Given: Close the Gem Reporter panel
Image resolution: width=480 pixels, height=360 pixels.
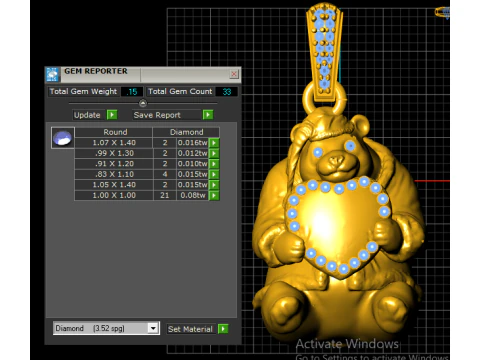Looking at the screenshot, I should click(x=234, y=74).
